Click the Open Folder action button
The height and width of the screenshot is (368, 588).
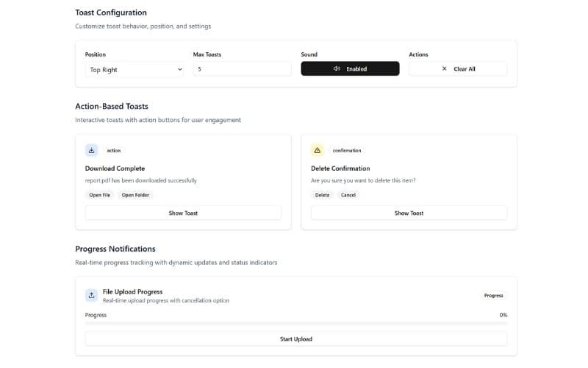pyautogui.click(x=135, y=195)
